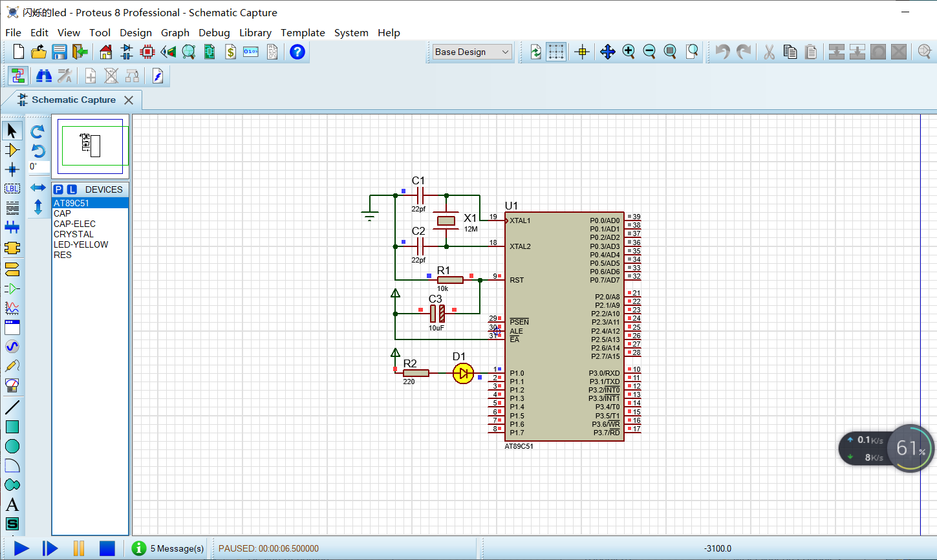Close the Schematic Capture tab
Viewport: 937px width, 560px height.
[129, 100]
